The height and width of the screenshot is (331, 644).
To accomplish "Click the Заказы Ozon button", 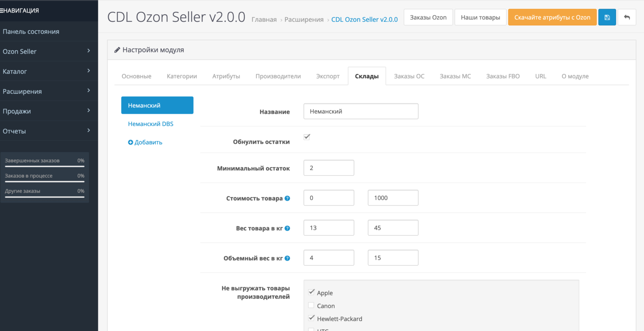I will click(x=428, y=17).
